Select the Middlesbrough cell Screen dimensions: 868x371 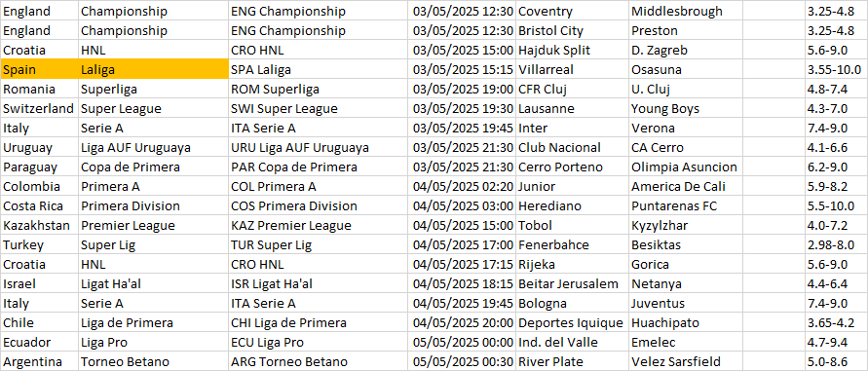[717, 11]
